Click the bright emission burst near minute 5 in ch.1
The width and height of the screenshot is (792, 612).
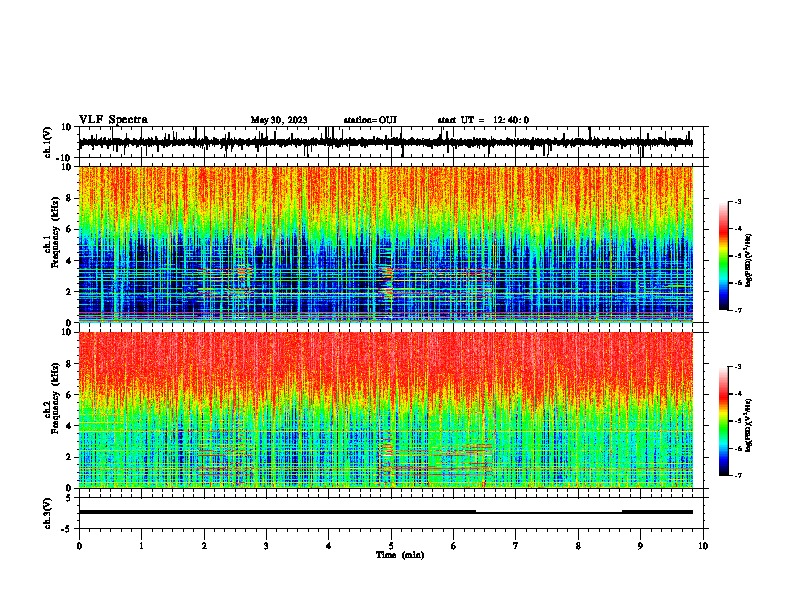[388, 283]
